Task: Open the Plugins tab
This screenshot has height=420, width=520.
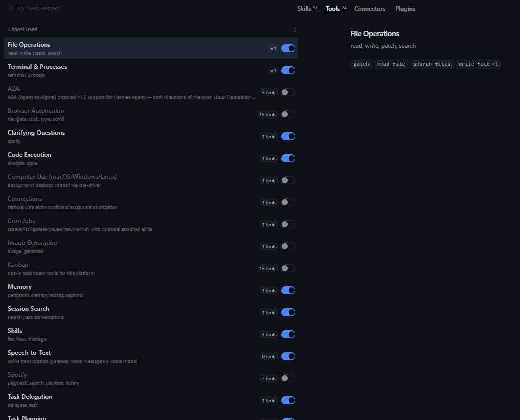Action: click(x=405, y=9)
